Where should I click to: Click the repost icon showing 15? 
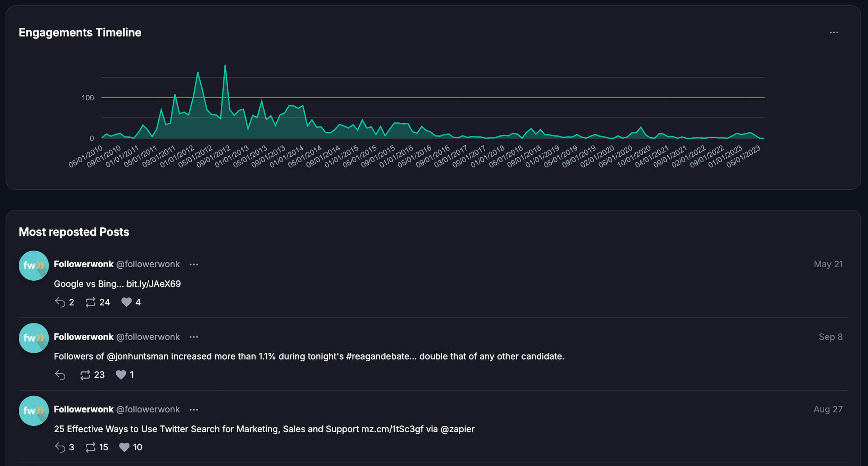coord(91,447)
